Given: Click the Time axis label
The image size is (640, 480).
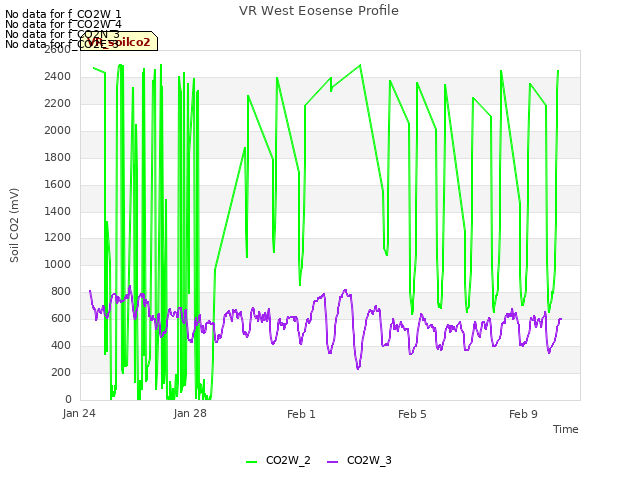Looking at the screenshot, I should pos(566,429).
